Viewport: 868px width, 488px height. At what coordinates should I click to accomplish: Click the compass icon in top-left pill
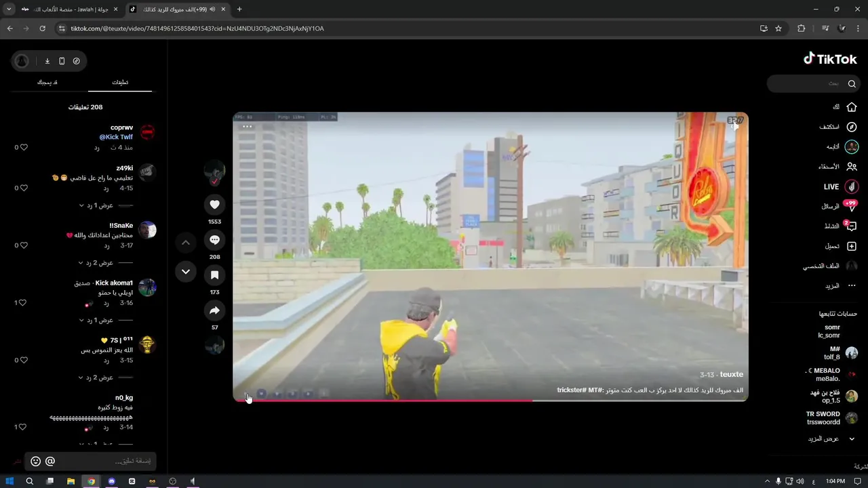pyautogui.click(x=76, y=61)
